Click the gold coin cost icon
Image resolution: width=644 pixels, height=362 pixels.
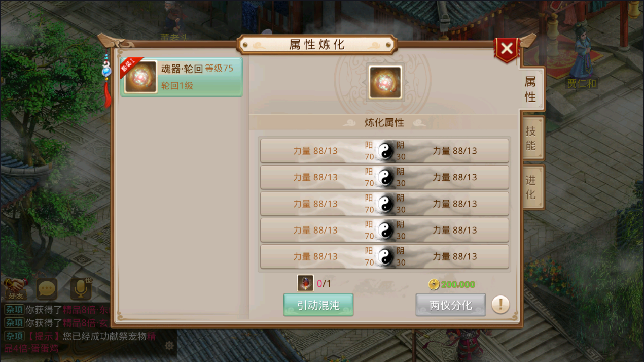434,284
